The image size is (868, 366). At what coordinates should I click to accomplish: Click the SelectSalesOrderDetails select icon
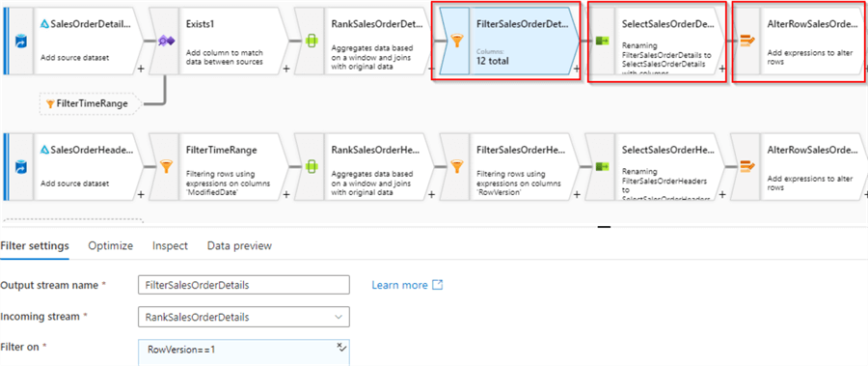[602, 41]
